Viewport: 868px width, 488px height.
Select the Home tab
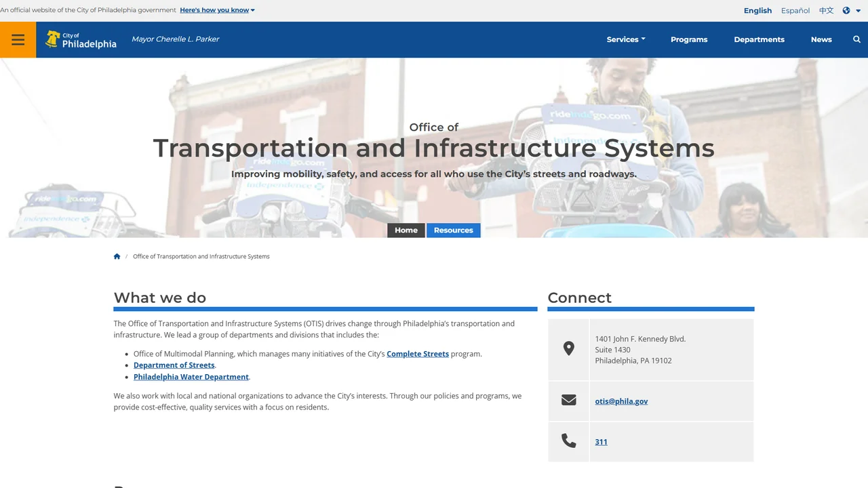click(406, 230)
